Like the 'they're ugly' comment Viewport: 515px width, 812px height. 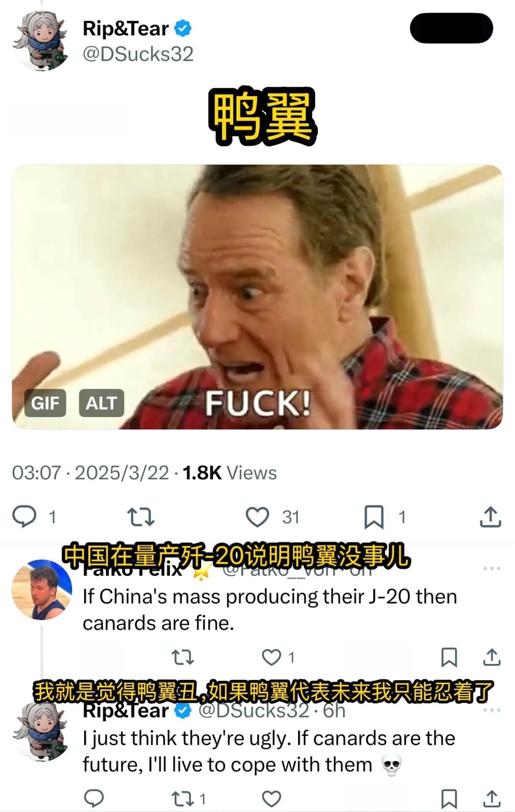point(271,799)
